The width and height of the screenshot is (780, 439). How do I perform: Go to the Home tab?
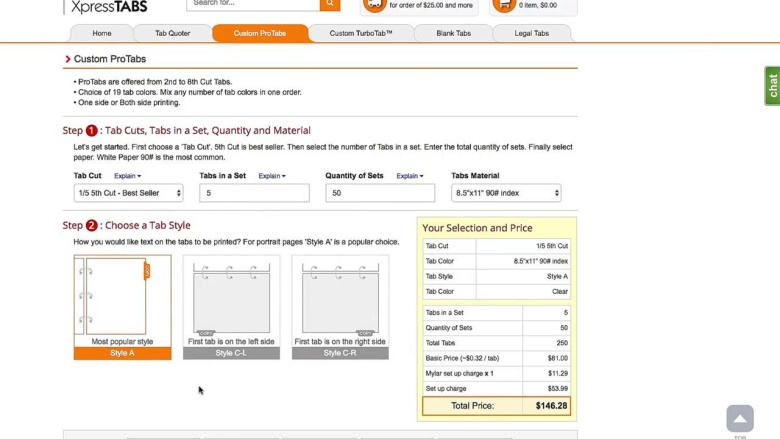tap(102, 33)
